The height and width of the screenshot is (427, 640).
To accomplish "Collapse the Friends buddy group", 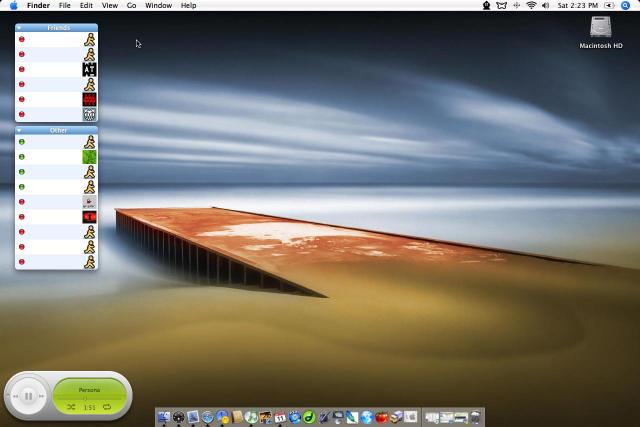I will point(19,28).
